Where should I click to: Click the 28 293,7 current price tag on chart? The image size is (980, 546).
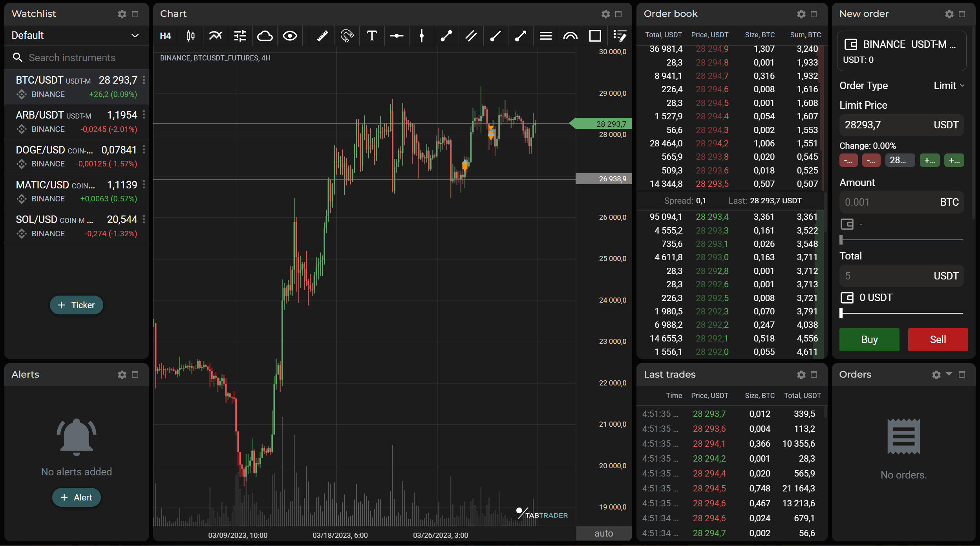click(x=601, y=124)
